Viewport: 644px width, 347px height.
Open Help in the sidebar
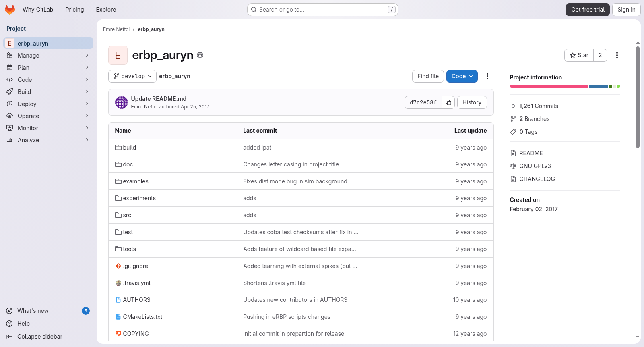[x=48, y=324]
